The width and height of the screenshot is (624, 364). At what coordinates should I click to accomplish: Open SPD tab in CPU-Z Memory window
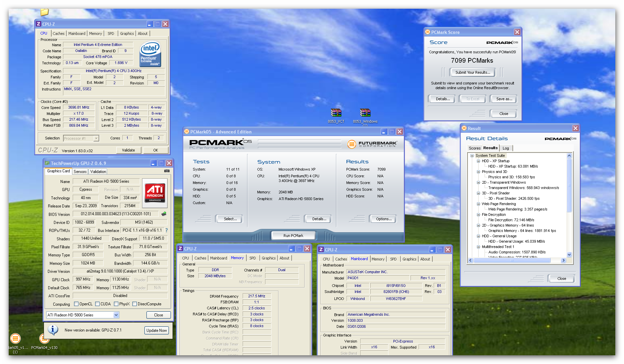tap(253, 258)
